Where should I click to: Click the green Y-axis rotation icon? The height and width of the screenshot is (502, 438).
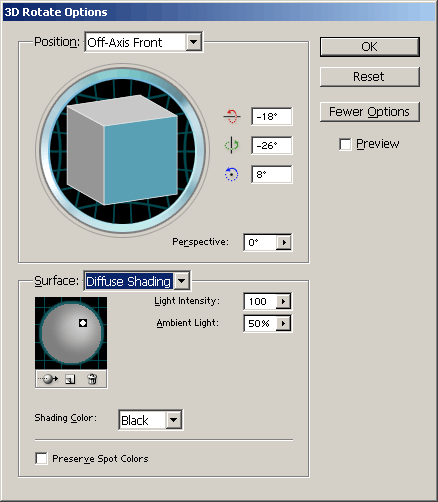[231, 145]
